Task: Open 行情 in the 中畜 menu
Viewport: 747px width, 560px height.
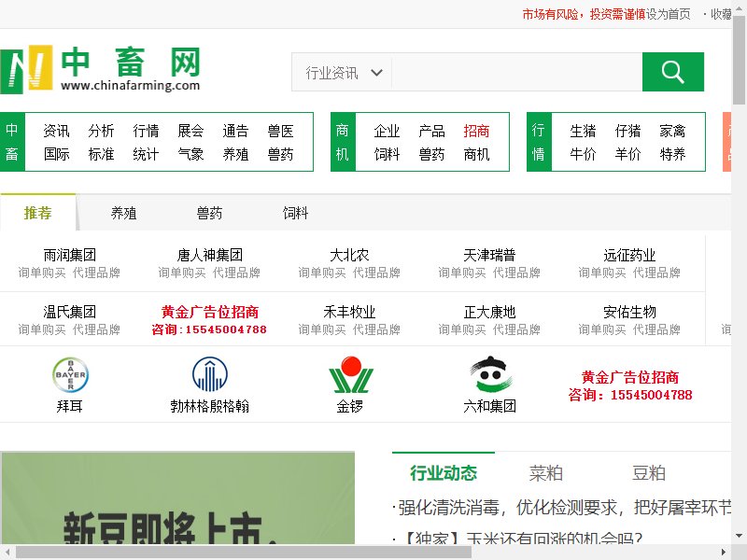Action: [146, 131]
